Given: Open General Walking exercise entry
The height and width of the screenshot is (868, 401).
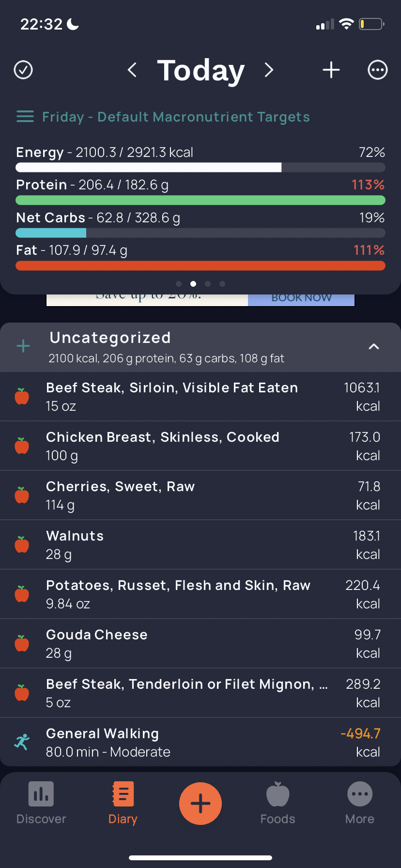Looking at the screenshot, I should point(200,742).
